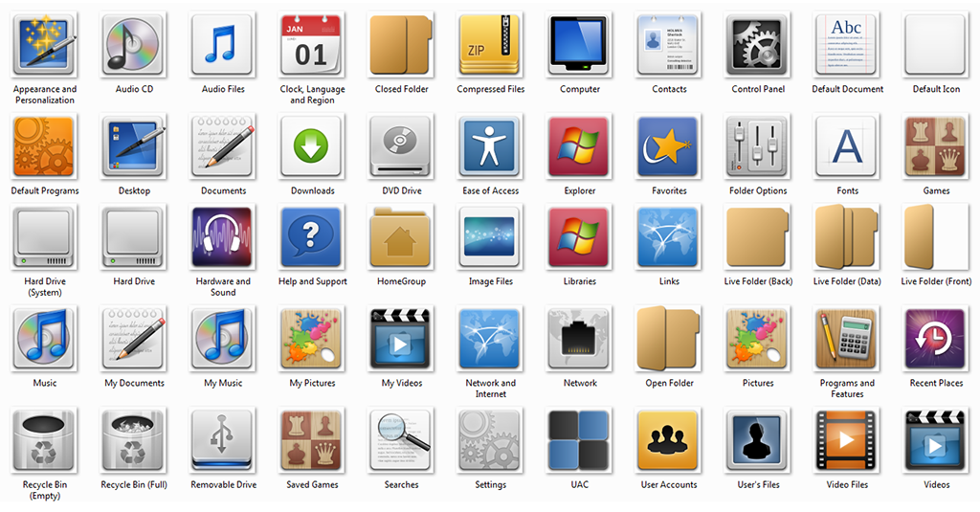Click the Recycle Bin (Full) icon
The image size is (980, 512).
[x=134, y=440]
